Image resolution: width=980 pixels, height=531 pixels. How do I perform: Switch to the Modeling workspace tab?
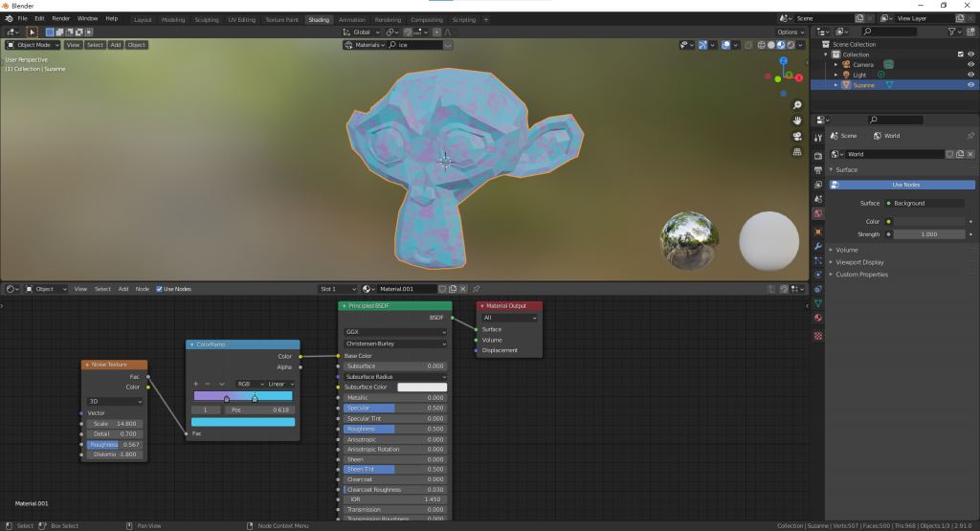(173, 19)
